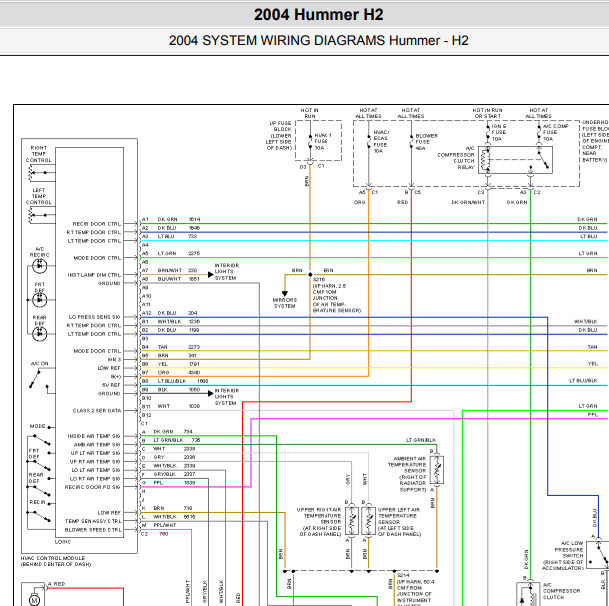Click the 'A/C COMP FUSE 10A' label
The image size is (609, 606).
click(x=555, y=132)
